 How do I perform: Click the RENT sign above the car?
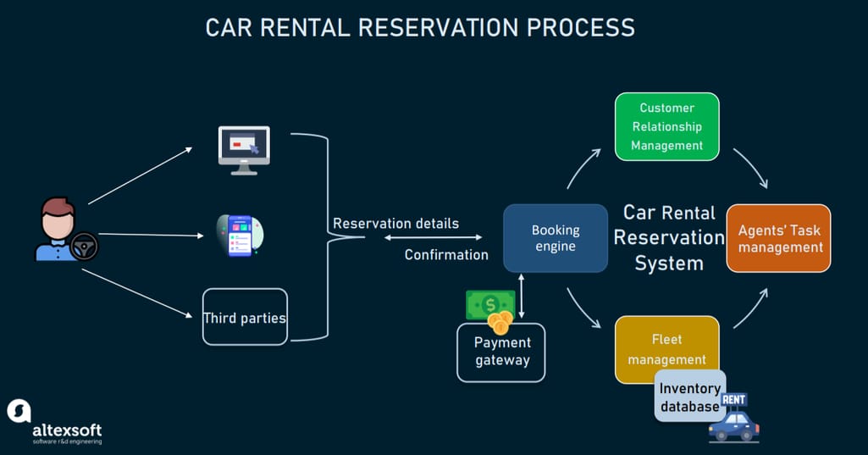(733, 400)
